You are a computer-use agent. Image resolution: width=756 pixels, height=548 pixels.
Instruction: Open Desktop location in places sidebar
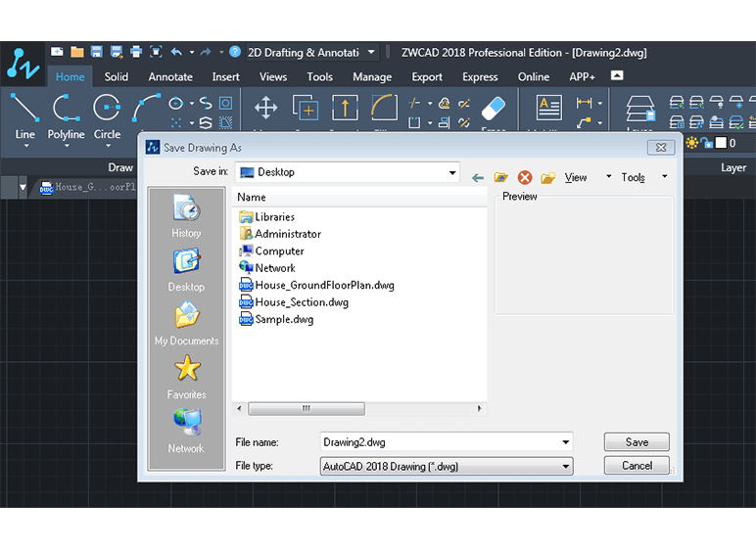coord(186,270)
